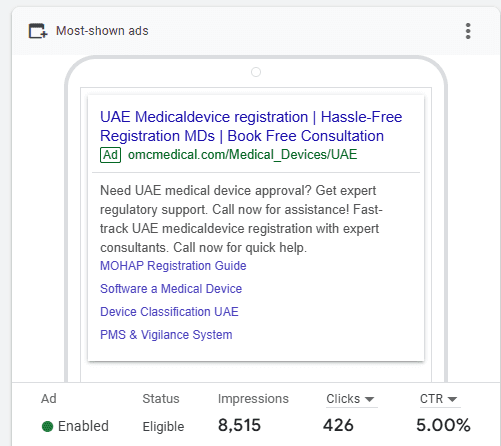The height and width of the screenshot is (446, 501).
Task: Open the Device Classification UAE sitelink
Action: 169,312
